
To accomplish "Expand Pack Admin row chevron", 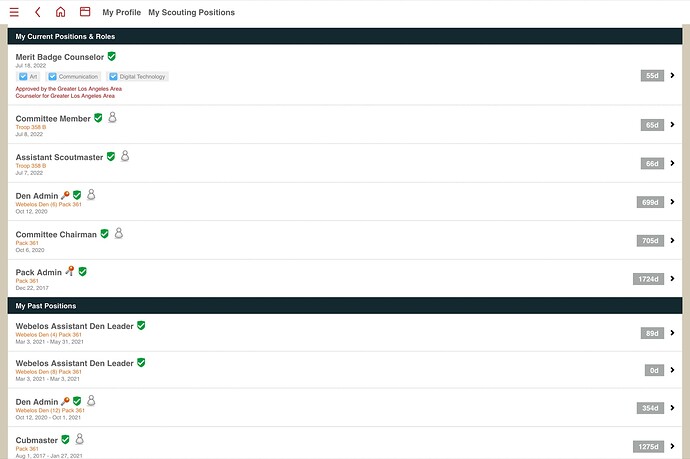I will 672,279.
